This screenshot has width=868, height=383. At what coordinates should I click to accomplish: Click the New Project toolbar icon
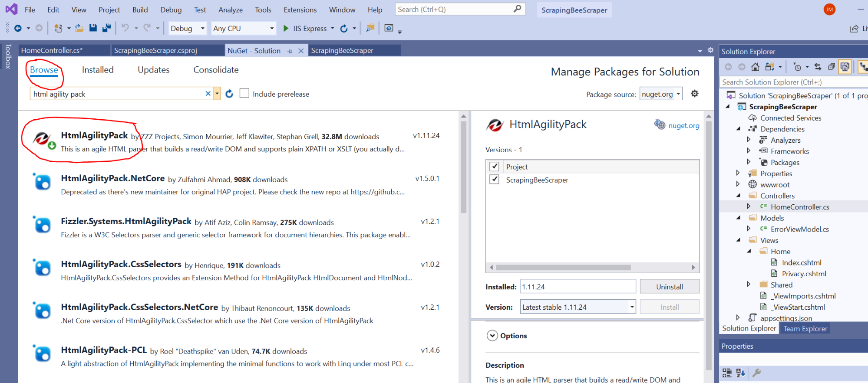[x=58, y=28]
